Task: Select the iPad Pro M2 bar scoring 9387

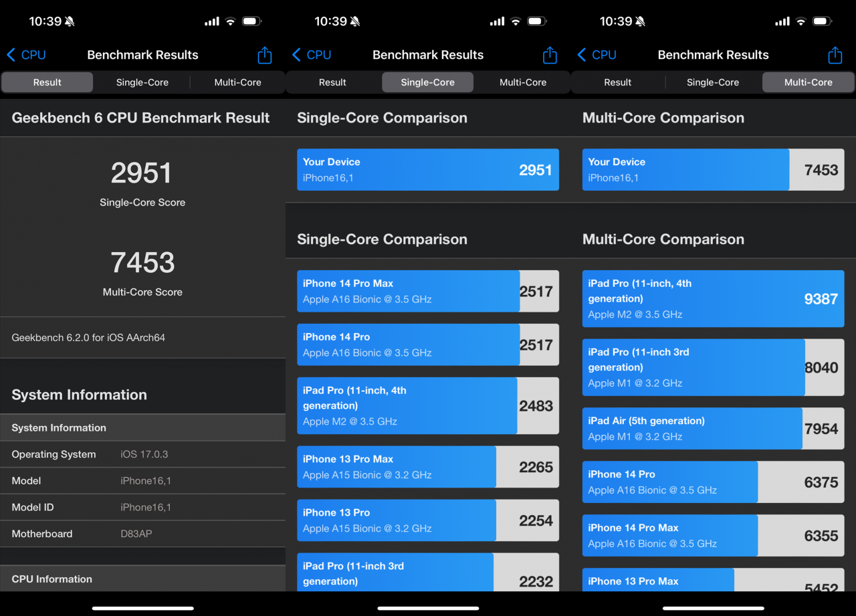Action: click(713, 298)
